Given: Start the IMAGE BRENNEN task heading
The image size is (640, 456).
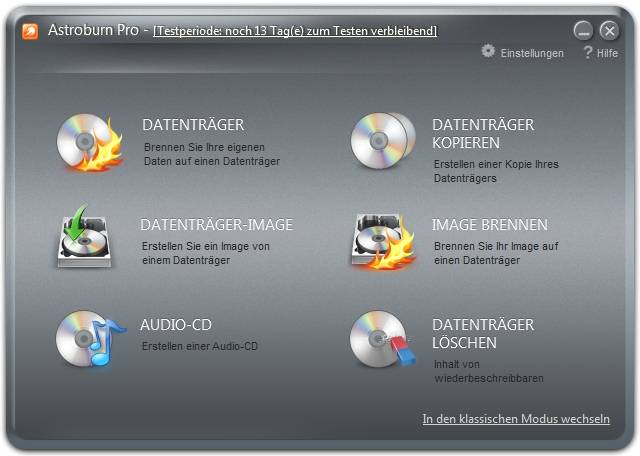Looking at the screenshot, I should (x=489, y=225).
